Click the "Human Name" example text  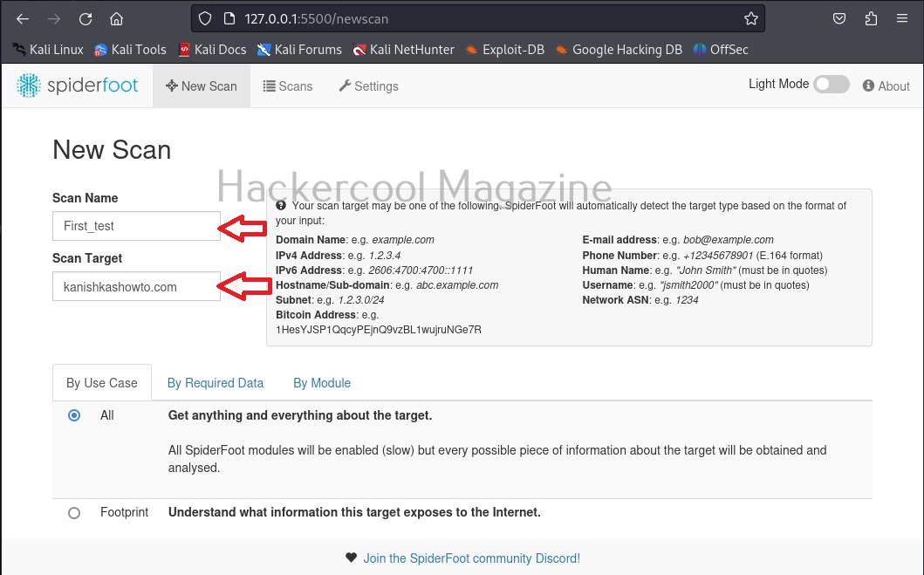coord(705,270)
